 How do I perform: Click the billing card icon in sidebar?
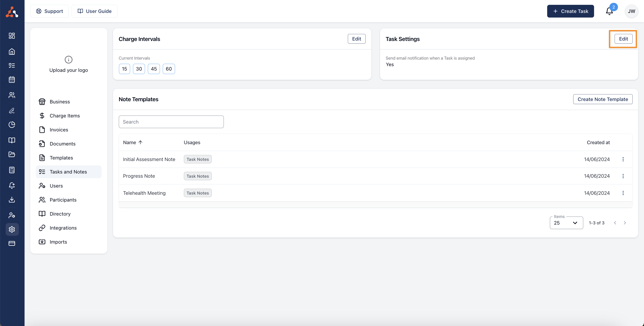click(x=12, y=243)
